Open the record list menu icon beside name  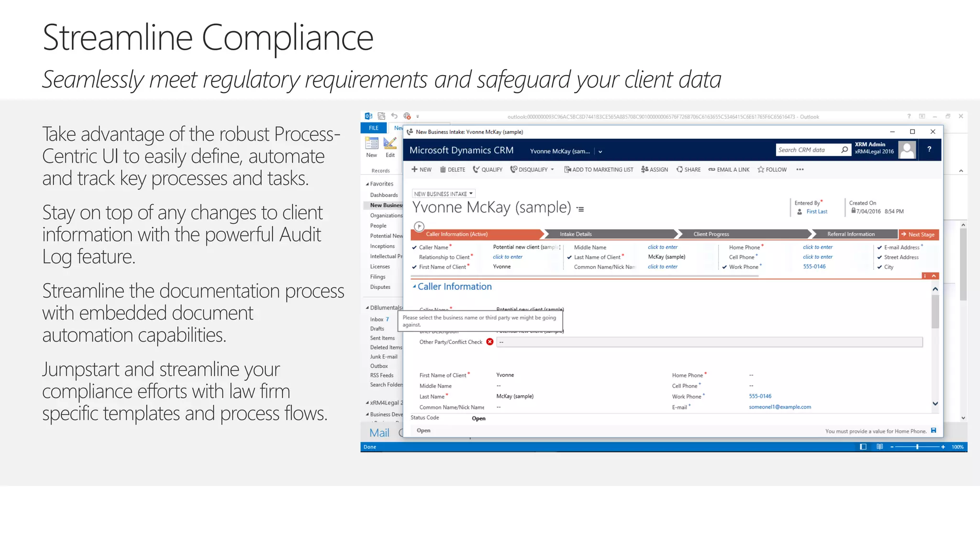580,209
